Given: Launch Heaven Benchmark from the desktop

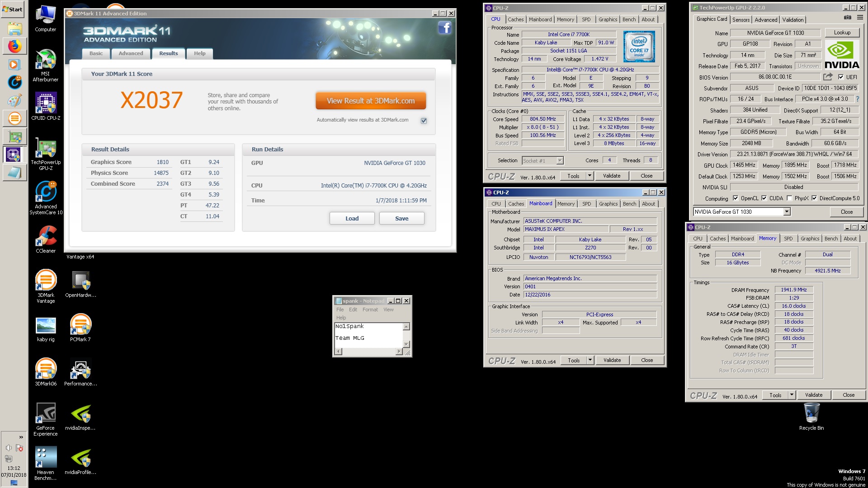Looking at the screenshot, I should point(46,464).
